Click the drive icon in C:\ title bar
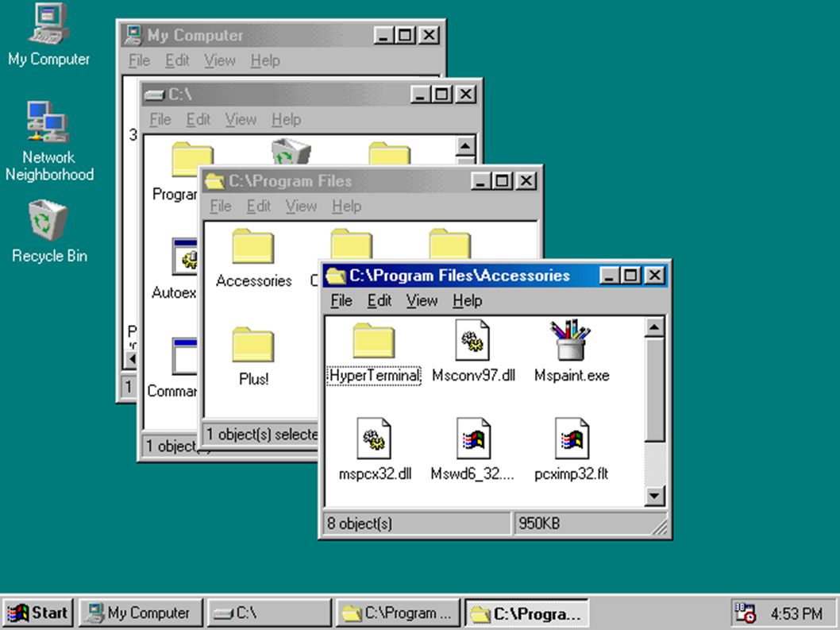This screenshot has width=840, height=630. point(154,95)
